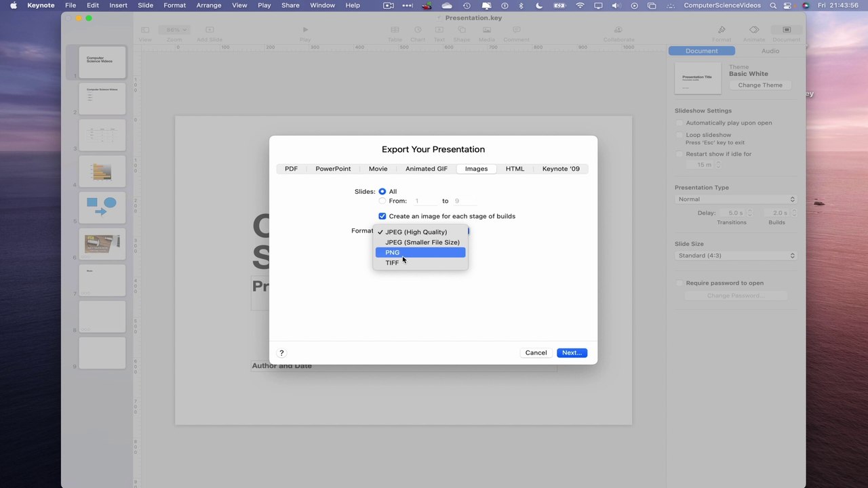868x488 pixels.
Task: Click the Cancel button in export dialog
Action: [x=536, y=352]
